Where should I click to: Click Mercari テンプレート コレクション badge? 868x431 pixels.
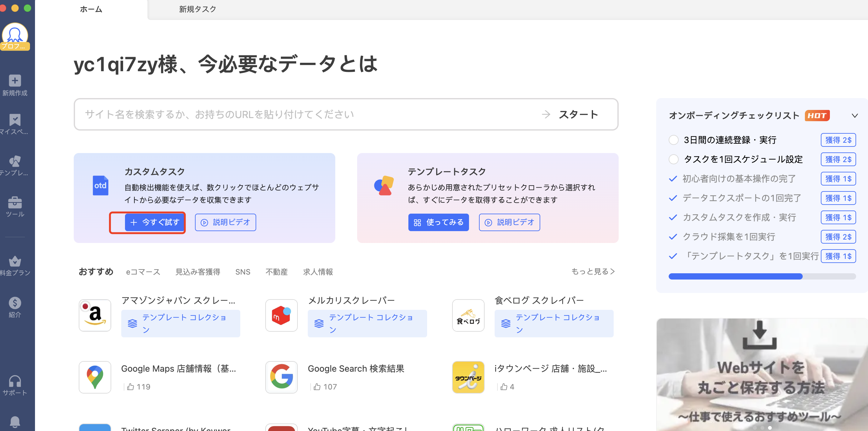pyautogui.click(x=367, y=323)
